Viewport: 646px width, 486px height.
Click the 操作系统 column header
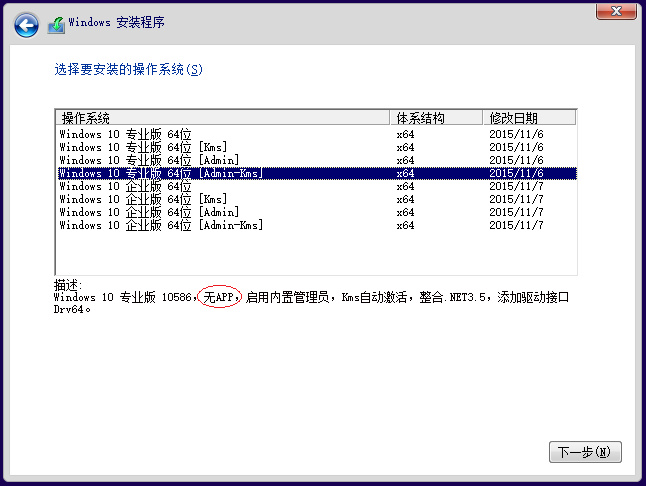click(x=222, y=118)
